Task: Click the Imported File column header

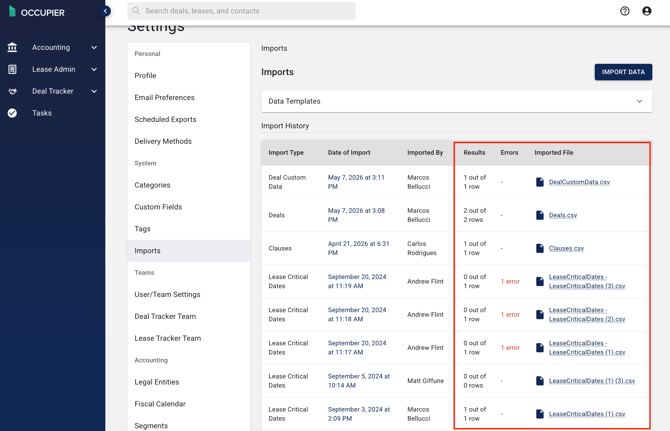Action: (x=553, y=152)
